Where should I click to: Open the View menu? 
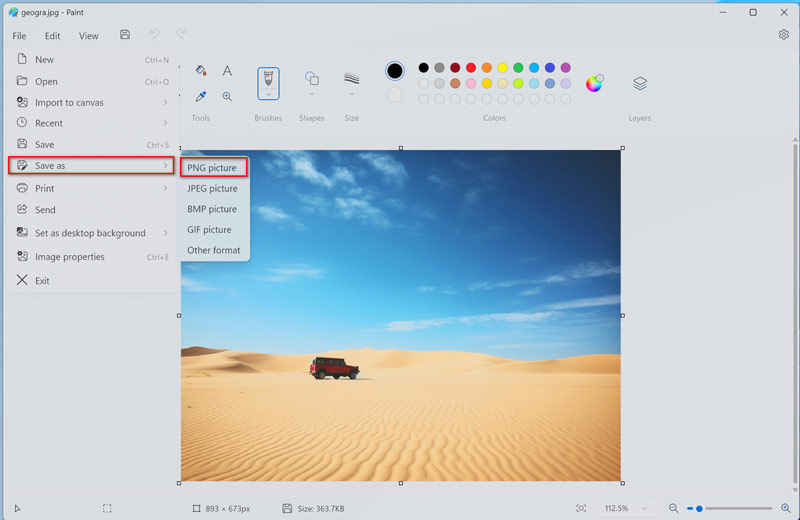(x=88, y=36)
